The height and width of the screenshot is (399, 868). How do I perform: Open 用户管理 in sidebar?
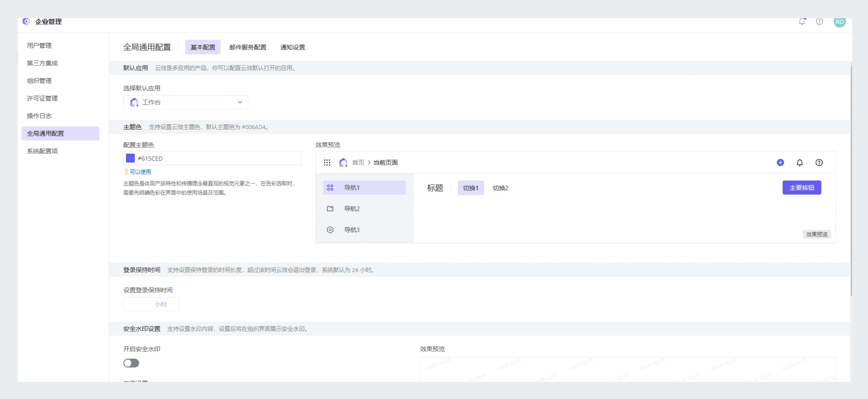coord(39,45)
